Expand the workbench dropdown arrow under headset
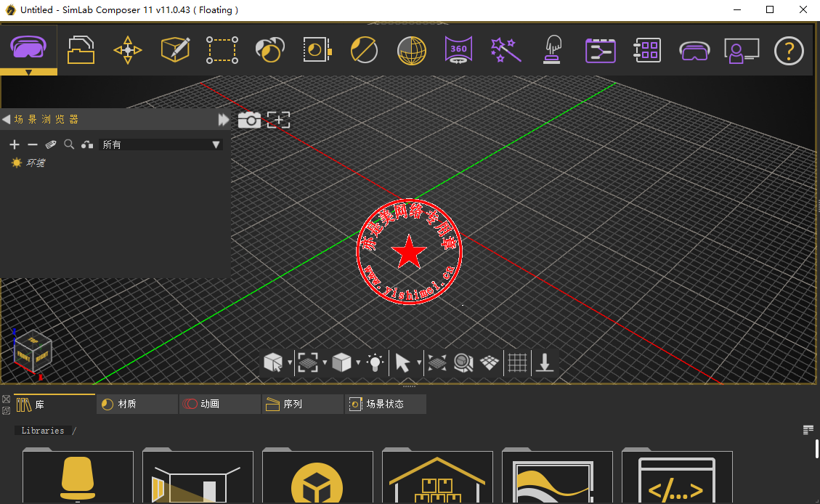This screenshot has height=504, width=820. (29, 72)
